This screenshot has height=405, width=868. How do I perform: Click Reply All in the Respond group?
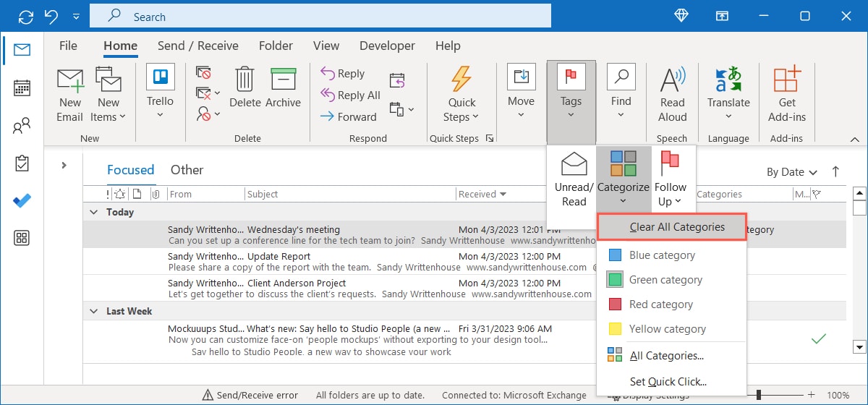[x=349, y=95]
